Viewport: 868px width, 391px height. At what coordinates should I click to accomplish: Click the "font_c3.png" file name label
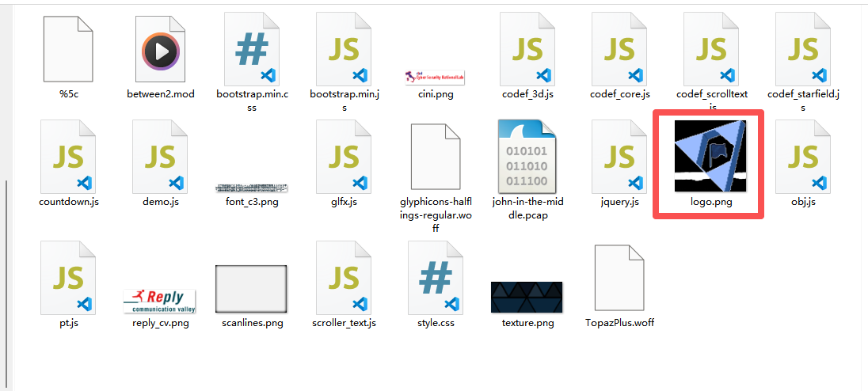tap(252, 202)
